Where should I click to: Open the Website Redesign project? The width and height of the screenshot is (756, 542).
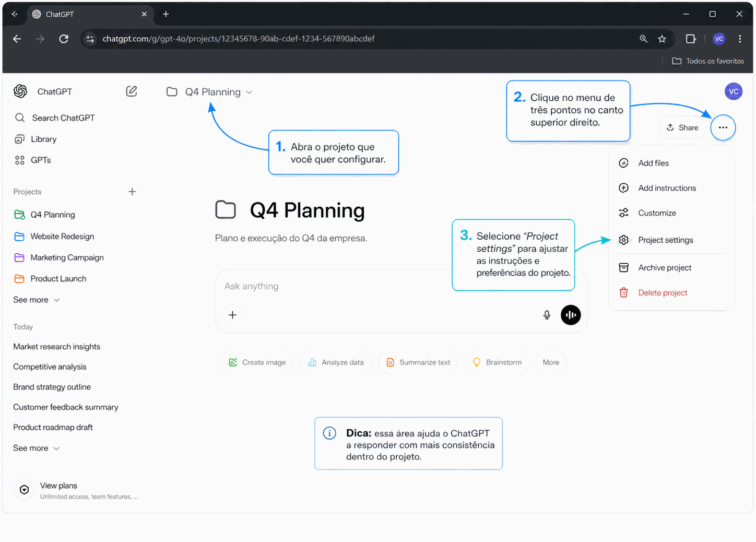coord(62,237)
